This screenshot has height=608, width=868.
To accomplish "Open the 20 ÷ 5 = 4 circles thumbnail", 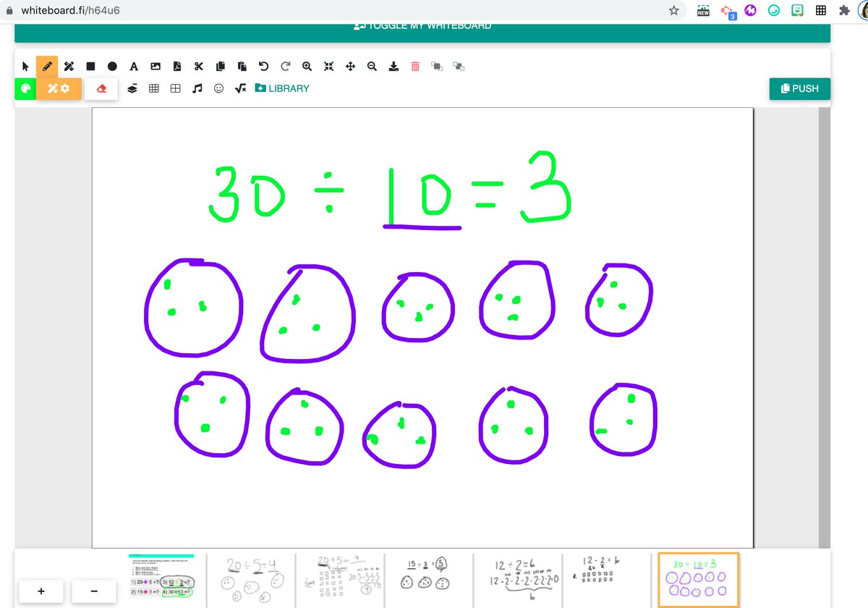I will point(251,579).
